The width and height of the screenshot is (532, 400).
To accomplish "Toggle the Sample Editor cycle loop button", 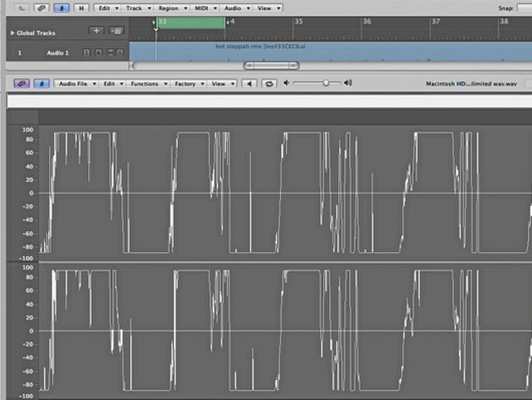I will point(269,83).
